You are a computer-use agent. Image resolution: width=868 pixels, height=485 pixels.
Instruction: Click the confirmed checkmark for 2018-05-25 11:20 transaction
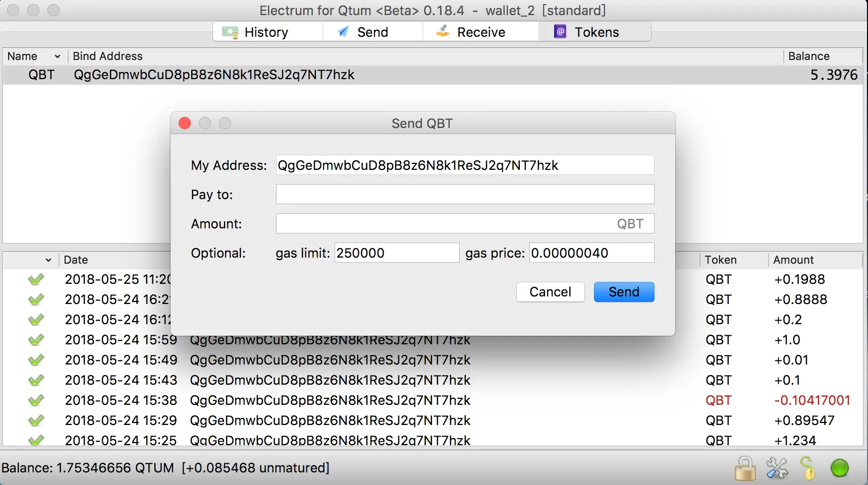pos(36,279)
